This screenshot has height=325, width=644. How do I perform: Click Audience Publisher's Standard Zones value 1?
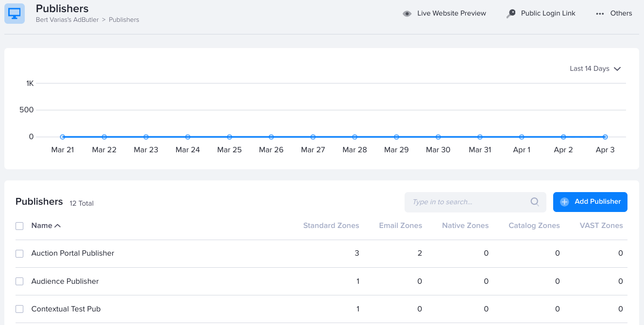pos(358,281)
